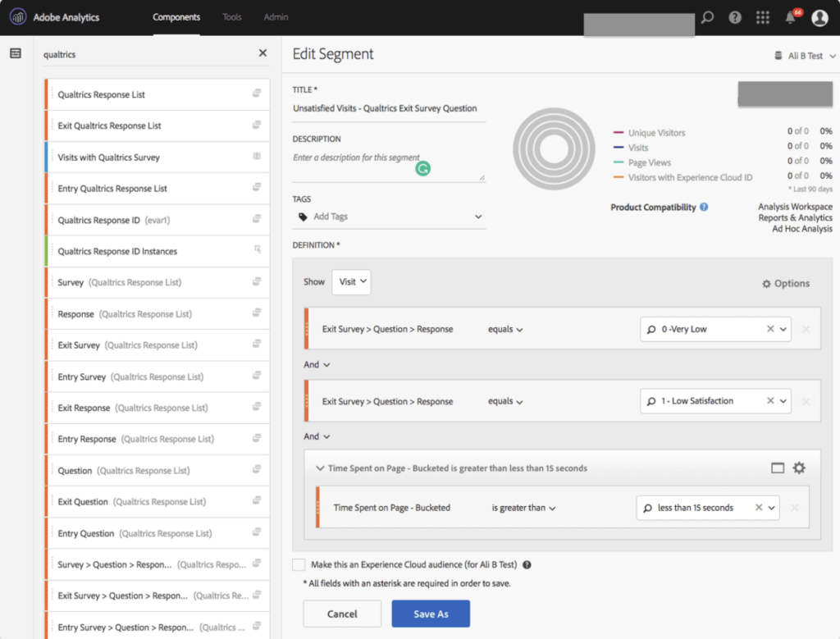Select Exit Survey (Qualtrics Response List) component
This screenshot has height=639, width=840.
pos(157,345)
